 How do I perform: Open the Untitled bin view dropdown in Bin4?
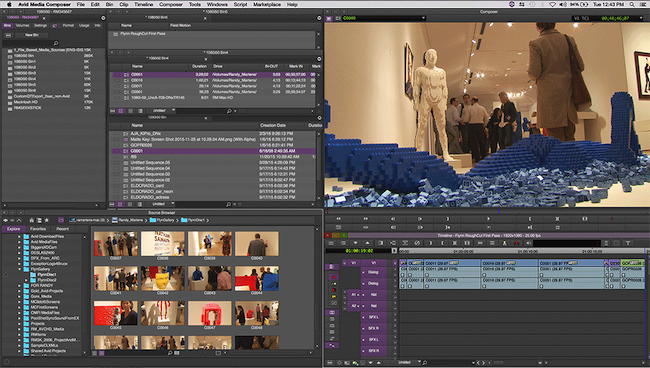click(173, 111)
